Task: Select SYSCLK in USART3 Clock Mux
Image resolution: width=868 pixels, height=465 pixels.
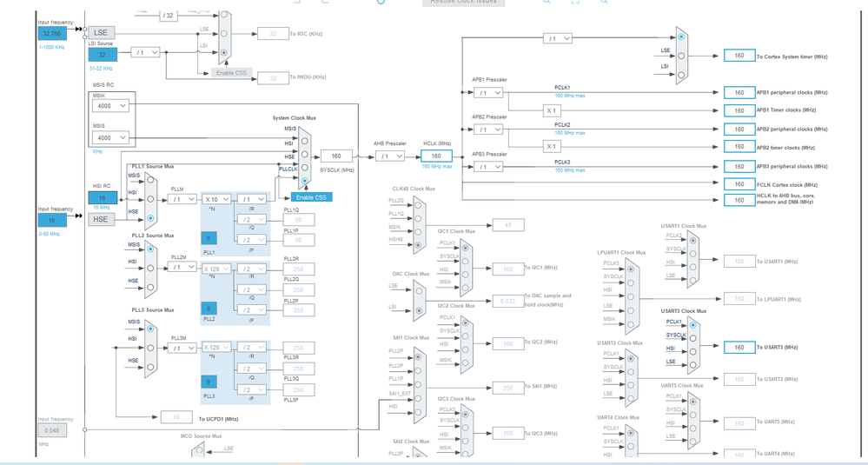Action: click(x=692, y=338)
